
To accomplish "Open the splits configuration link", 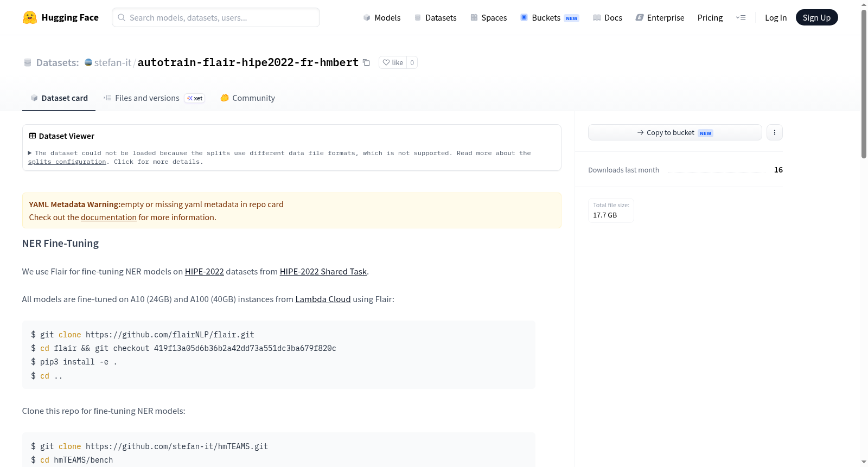I will [67, 162].
